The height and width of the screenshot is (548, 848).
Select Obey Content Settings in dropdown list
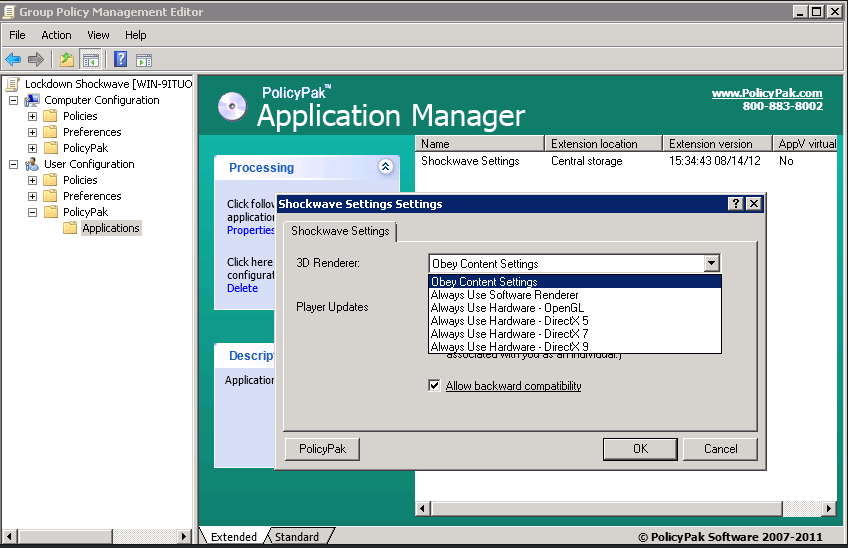[x=575, y=281]
